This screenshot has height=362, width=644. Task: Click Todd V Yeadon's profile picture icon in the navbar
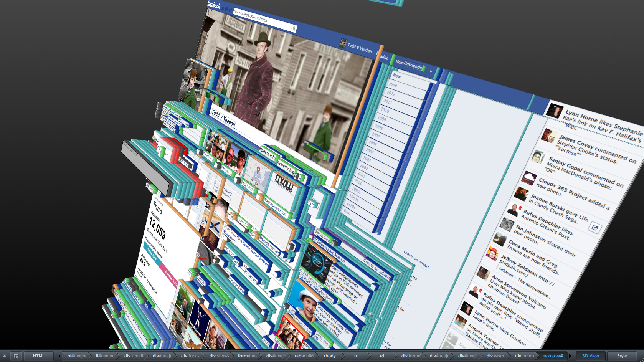[343, 43]
